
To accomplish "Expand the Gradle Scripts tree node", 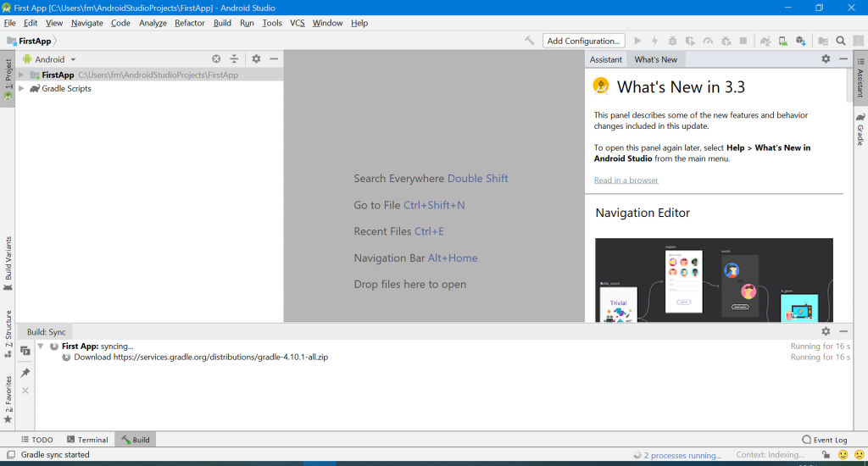I will [21, 89].
